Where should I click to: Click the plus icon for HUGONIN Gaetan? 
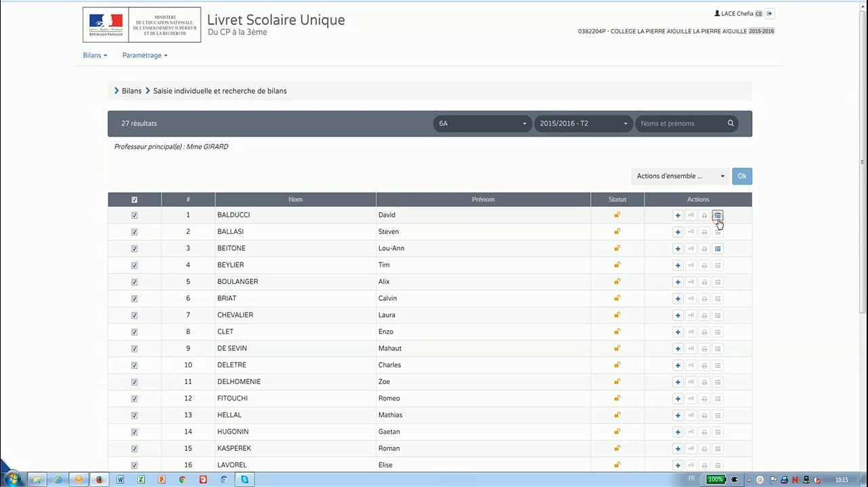[678, 432]
